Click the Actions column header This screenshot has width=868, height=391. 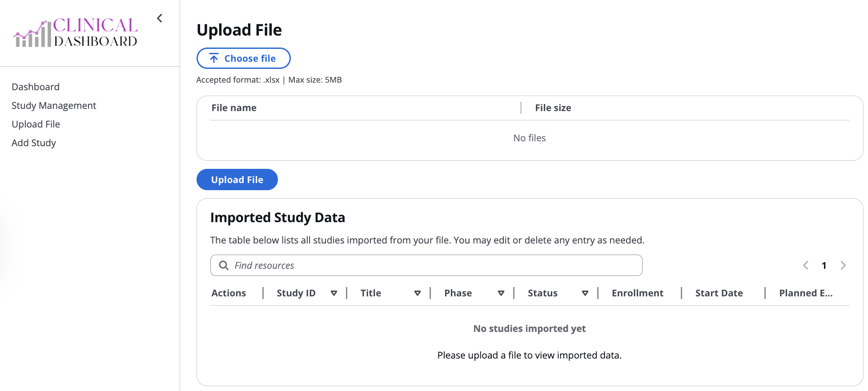229,293
